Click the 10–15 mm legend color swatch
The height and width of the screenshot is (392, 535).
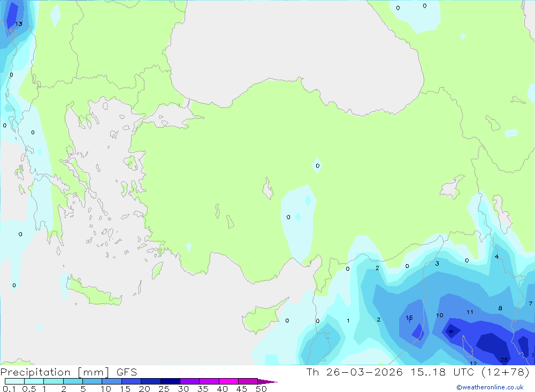112,381
